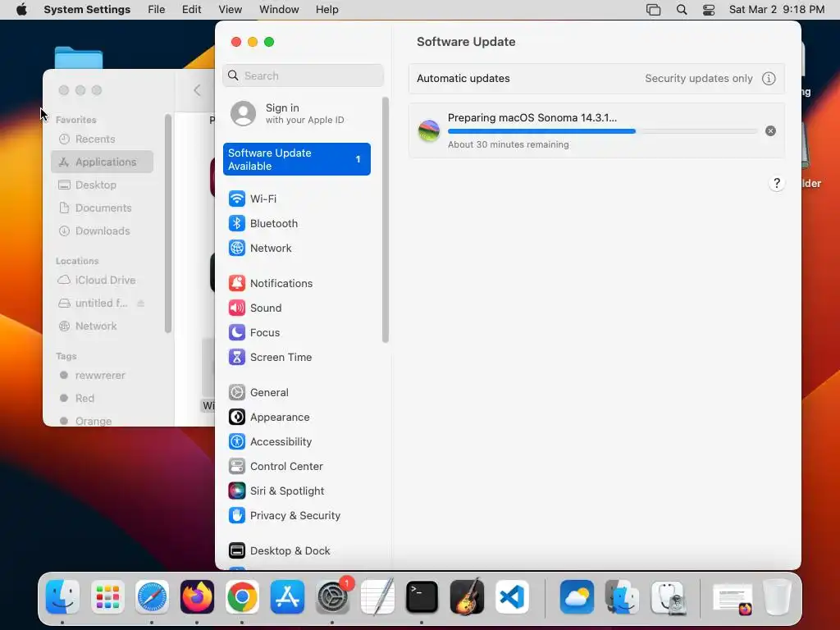Open Spotlight search in menu bar
Image resolution: width=840 pixels, height=630 pixels.
(682, 10)
